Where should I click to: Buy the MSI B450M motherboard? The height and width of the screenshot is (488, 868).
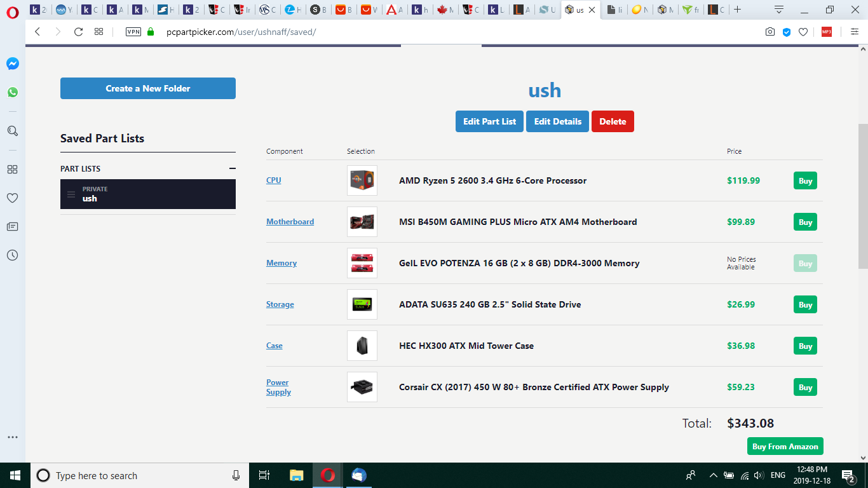(805, 222)
